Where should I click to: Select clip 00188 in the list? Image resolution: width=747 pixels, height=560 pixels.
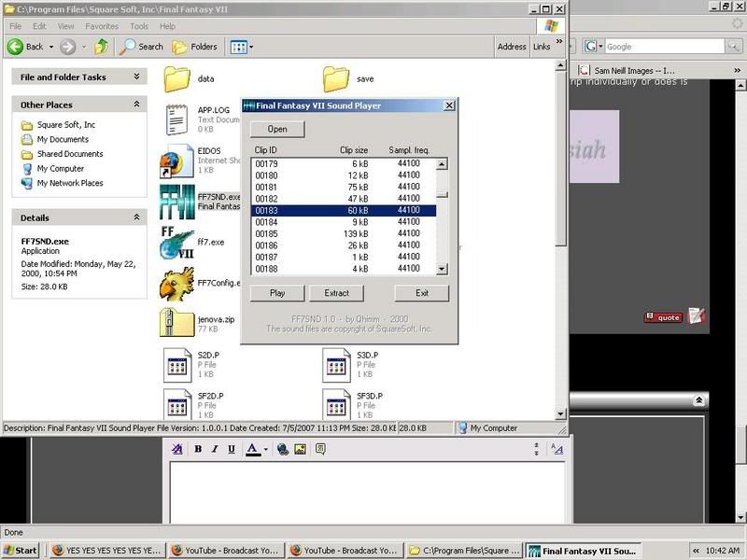click(x=343, y=269)
